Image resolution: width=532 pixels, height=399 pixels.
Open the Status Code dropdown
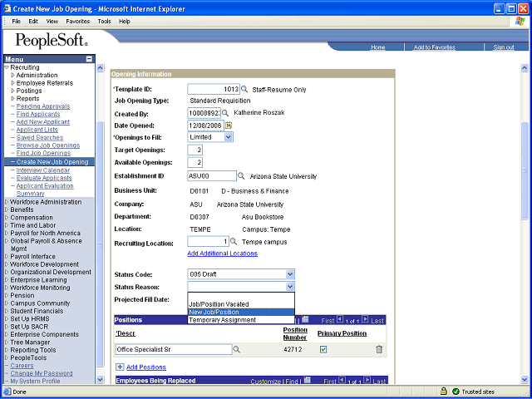click(x=290, y=274)
